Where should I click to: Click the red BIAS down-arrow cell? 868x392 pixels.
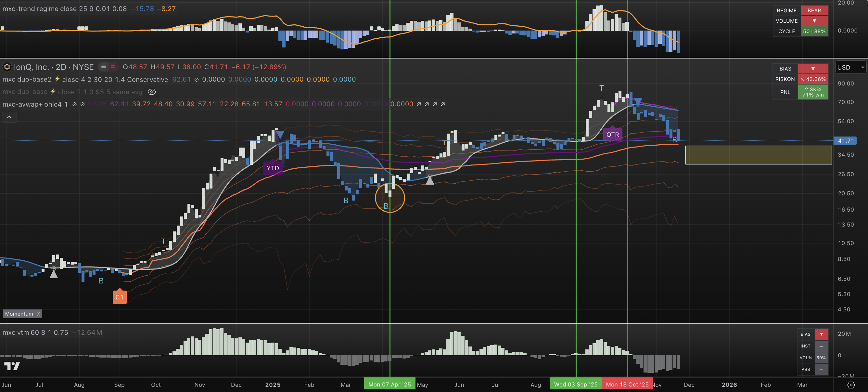click(813, 69)
